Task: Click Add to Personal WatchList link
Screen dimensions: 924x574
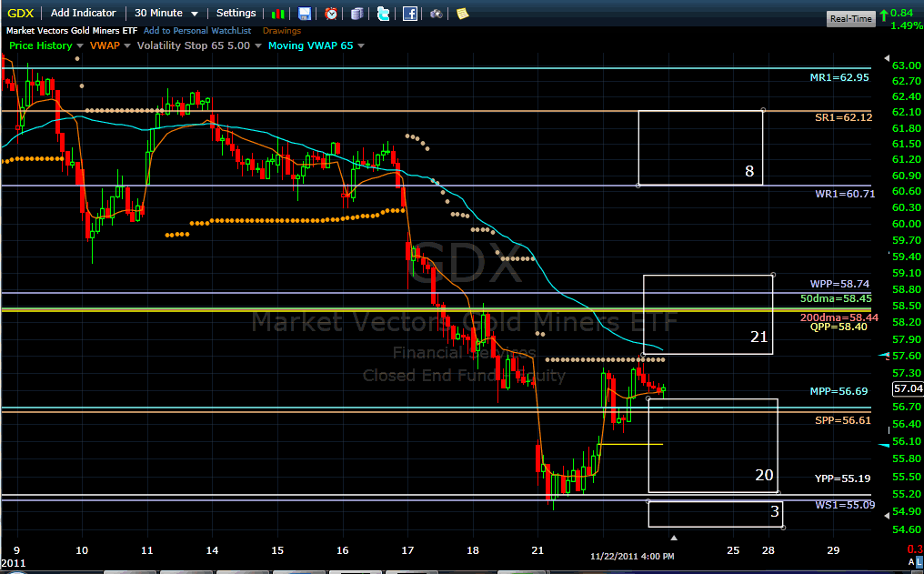Action: [x=197, y=31]
